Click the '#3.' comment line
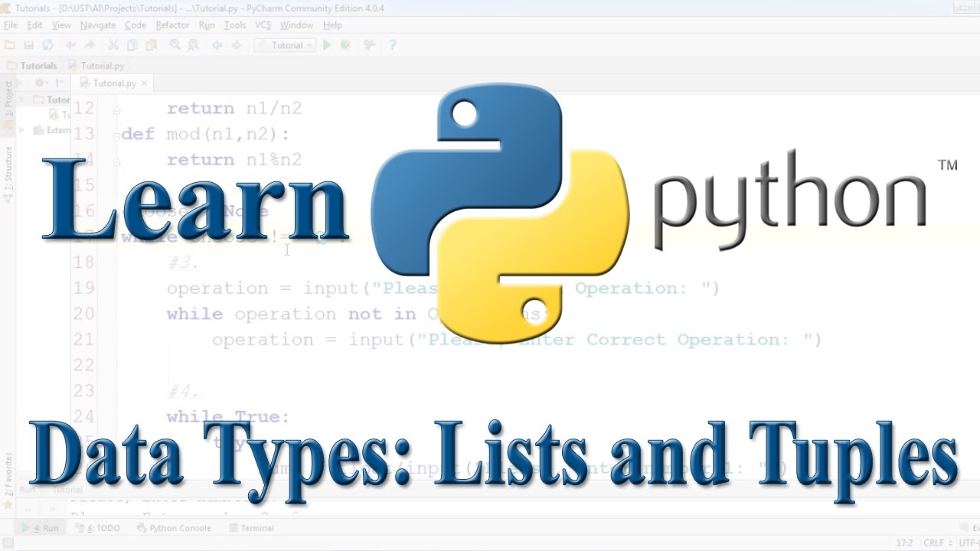Viewport: 980px width, 551px height. click(x=183, y=262)
